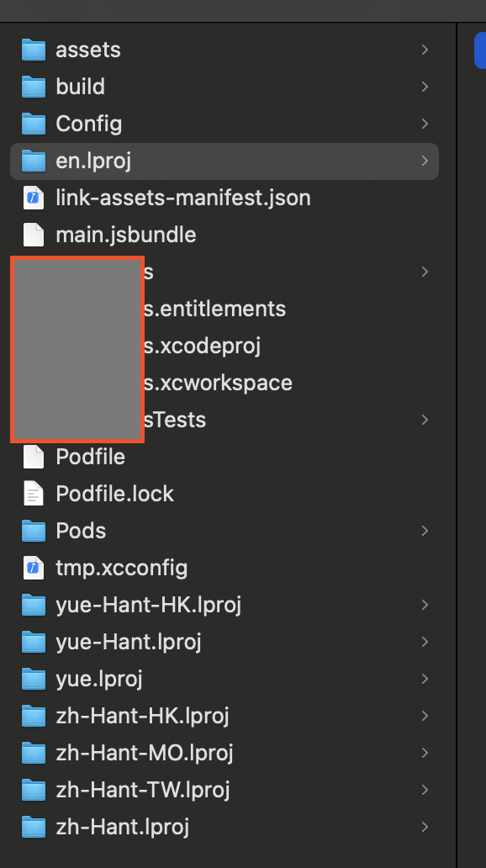Expand the yue-Hant-HK.lproj chevron
Viewport: 486px width, 868px height.
click(x=425, y=605)
